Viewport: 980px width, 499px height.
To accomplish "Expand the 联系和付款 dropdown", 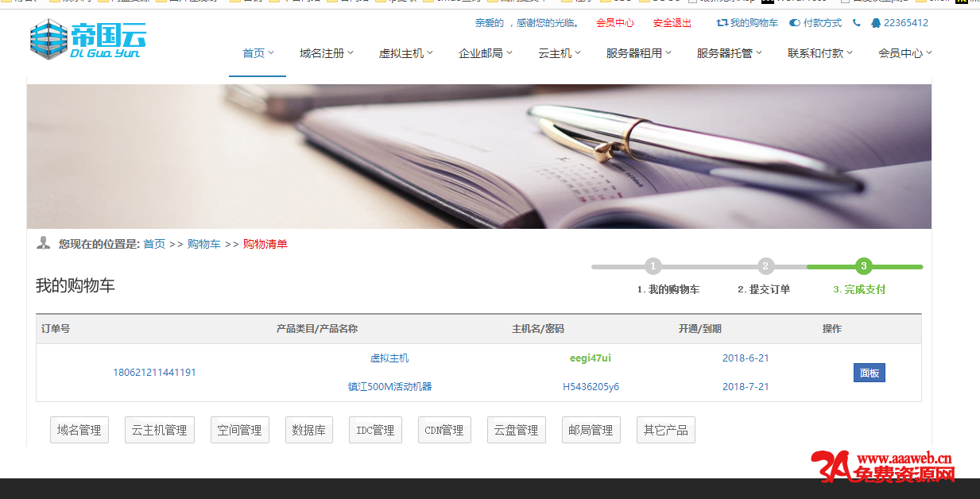I will [819, 53].
